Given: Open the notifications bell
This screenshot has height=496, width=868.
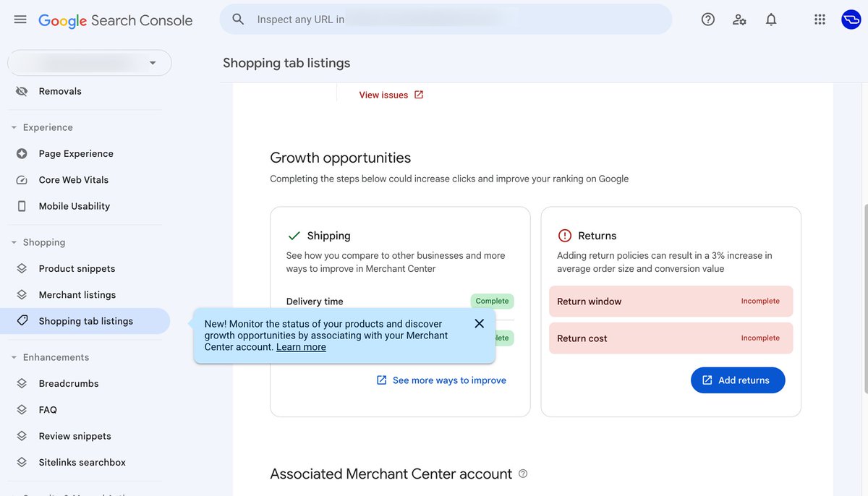Looking at the screenshot, I should 771,20.
